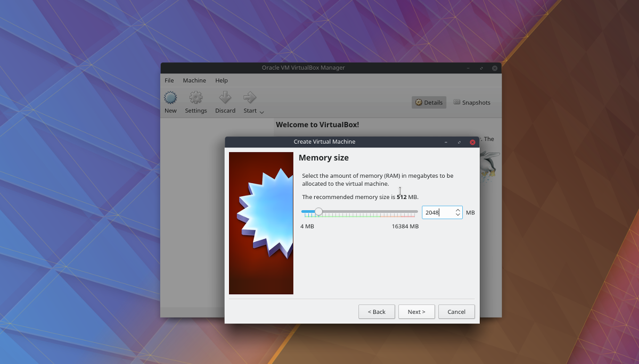Click the bold '512' recommended value
This screenshot has height=364, width=639.
[402, 197]
